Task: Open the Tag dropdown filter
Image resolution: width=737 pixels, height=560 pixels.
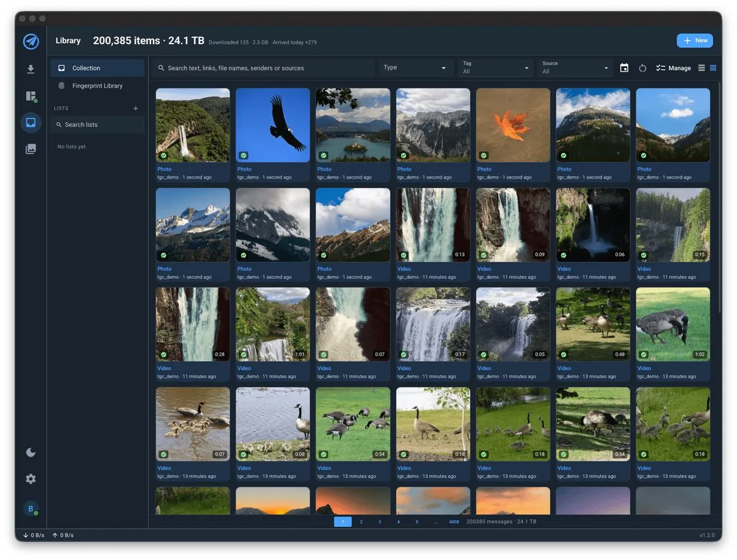Action: coord(496,68)
